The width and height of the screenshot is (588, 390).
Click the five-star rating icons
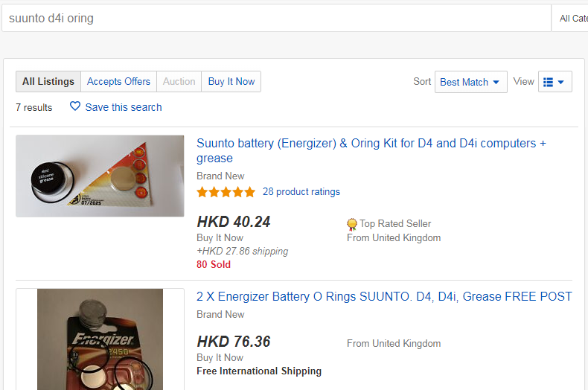(x=226, y=192)
